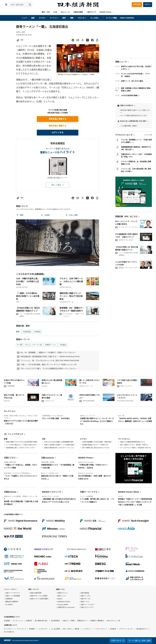Expand the 速報 navigation dropdown

click(x=34, y=18)
